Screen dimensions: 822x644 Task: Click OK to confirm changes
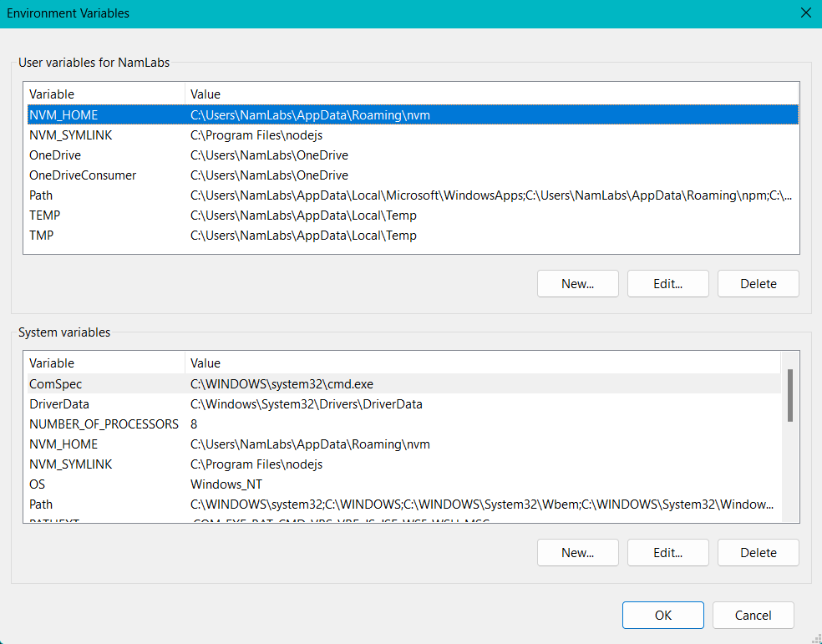click(x=663, y=615)
